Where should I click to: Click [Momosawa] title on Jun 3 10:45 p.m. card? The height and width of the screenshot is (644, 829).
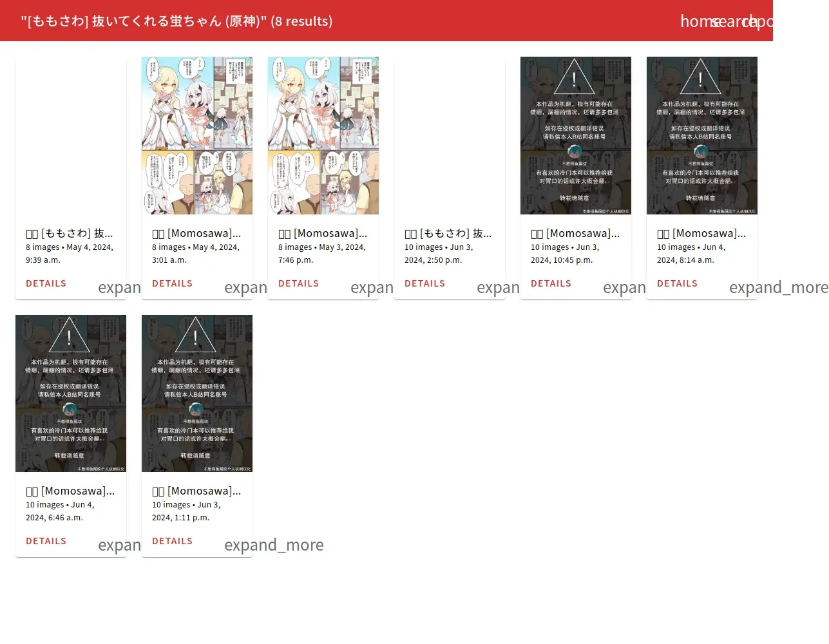click(x=575, y=233)
